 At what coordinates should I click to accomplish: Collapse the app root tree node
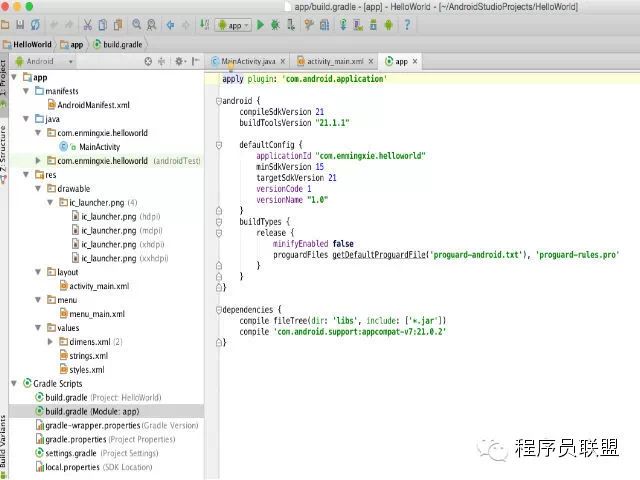coord(14,77)
